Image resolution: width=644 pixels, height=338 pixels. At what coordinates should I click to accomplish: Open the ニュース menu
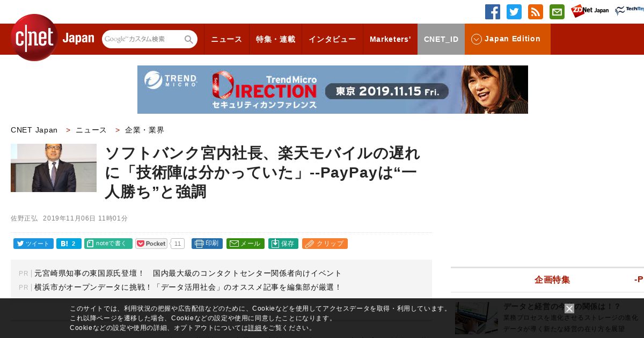(226, 39)
